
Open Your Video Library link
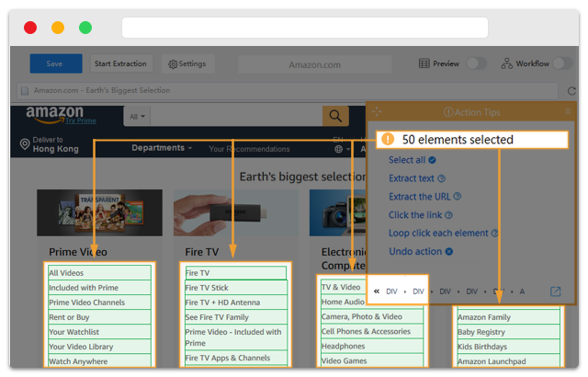point(99,347)
